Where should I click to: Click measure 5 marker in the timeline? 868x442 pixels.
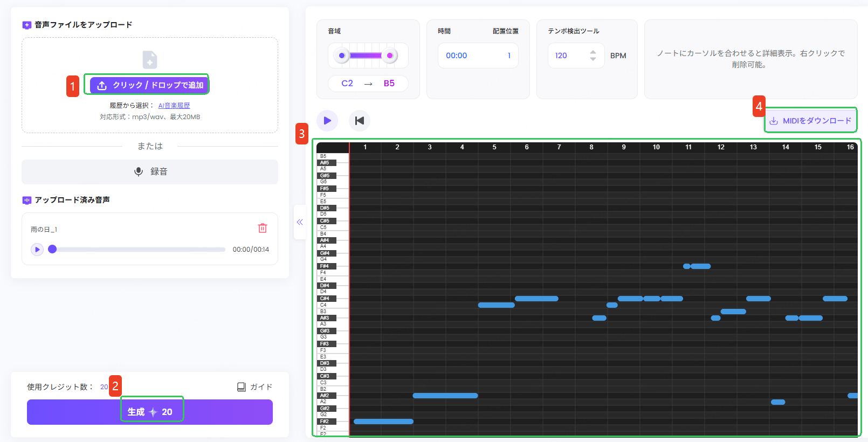click(494, 147)
